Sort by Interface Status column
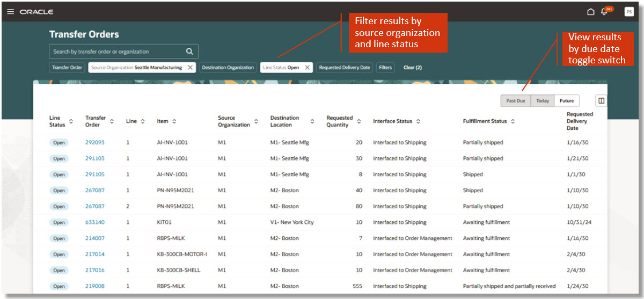 point(418,122)
